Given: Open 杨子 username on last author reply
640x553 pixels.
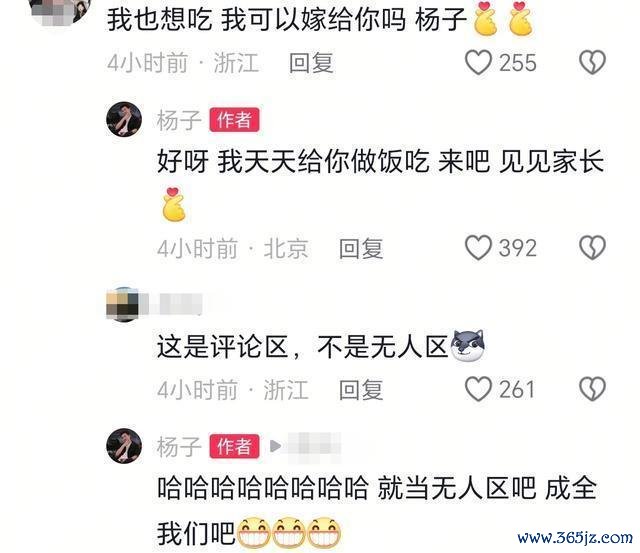Looking at the screenshot, I should (179, 447).
